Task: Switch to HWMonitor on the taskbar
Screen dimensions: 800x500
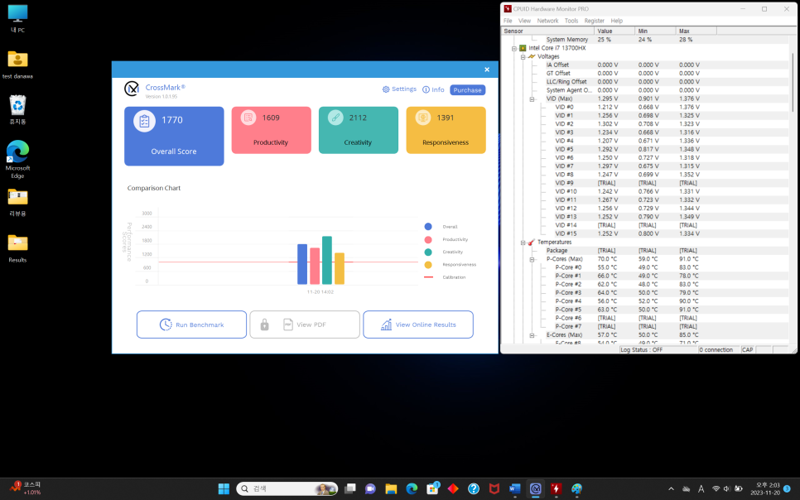Action: (556, 489)
